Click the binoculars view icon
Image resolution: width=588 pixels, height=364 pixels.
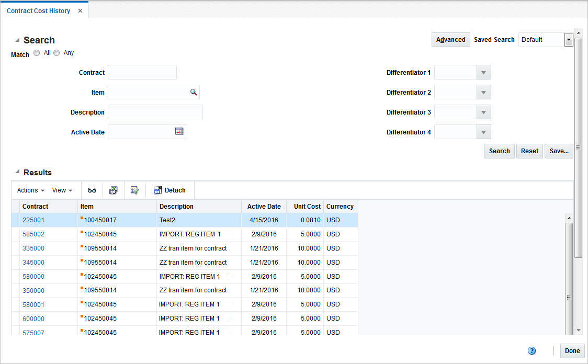coord(92,190)
